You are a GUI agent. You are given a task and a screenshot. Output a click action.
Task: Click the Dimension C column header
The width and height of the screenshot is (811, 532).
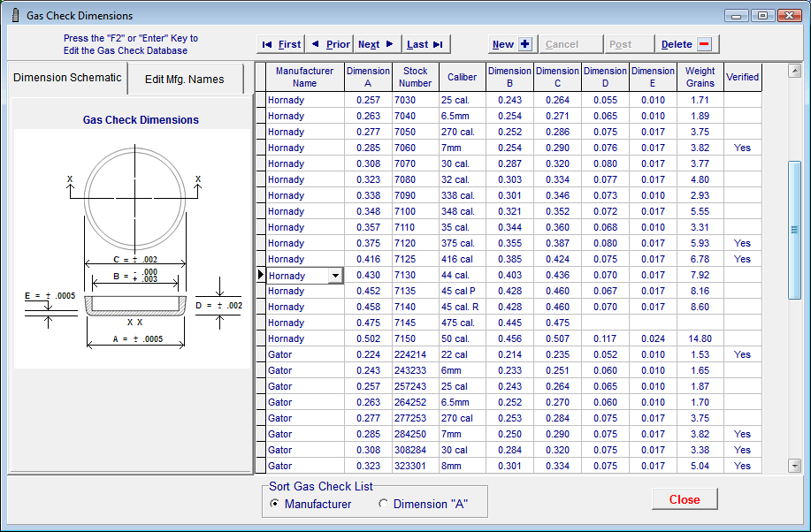(557, 77)
